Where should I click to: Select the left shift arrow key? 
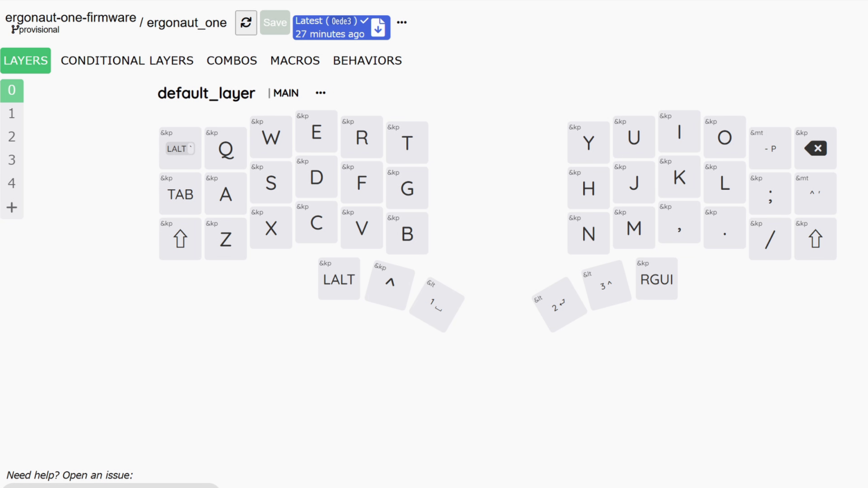point(180,239)
